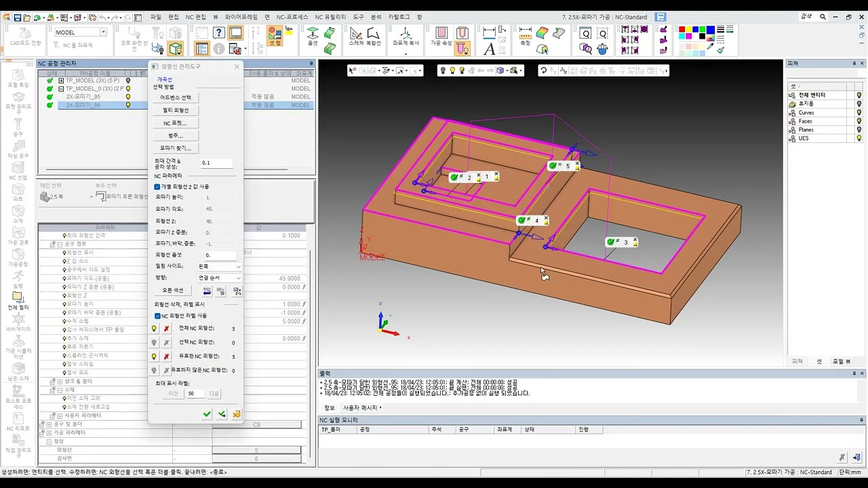
Task: Click the large text A annotation icon
Action: tap(490, 48)
